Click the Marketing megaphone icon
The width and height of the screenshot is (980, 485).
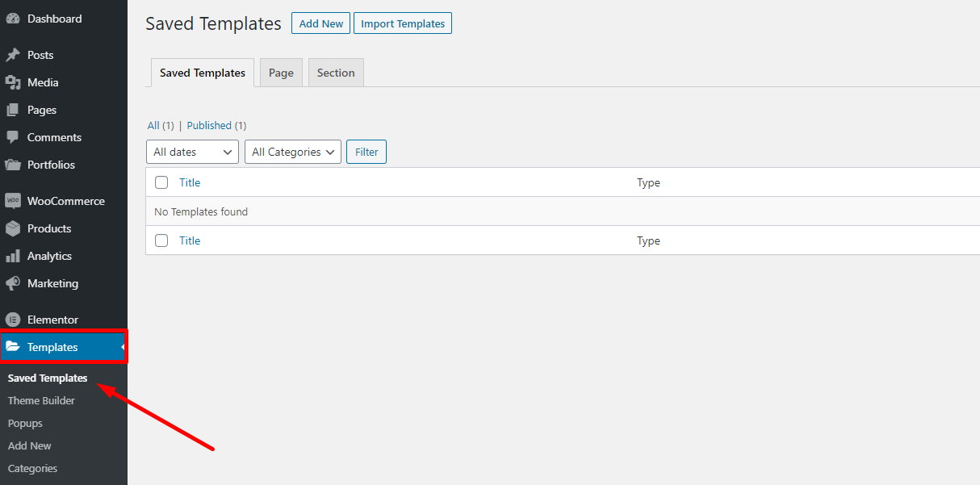click(x=13, y=283)
